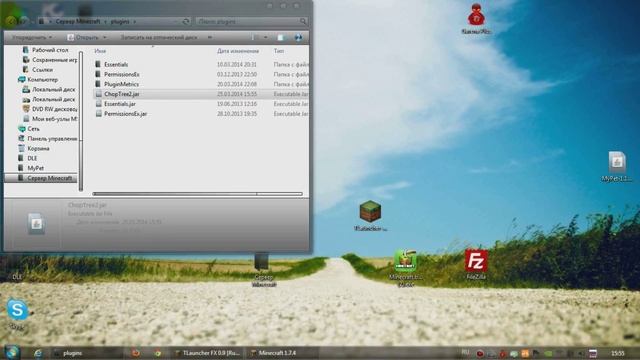Click the Essentials.jar file icon
The width and height of the screenshot is (640, 360).
[98, 104]
